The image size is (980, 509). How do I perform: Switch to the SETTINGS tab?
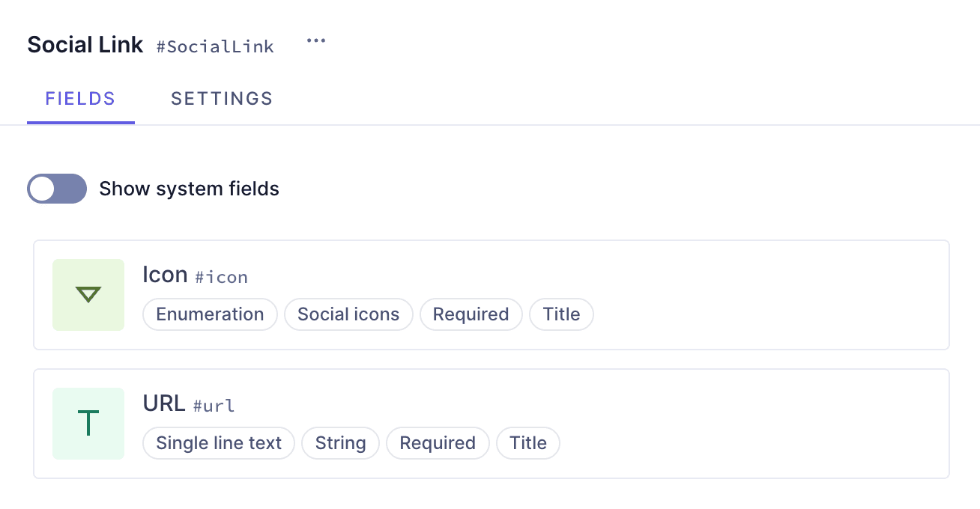(x=222, y=98)
